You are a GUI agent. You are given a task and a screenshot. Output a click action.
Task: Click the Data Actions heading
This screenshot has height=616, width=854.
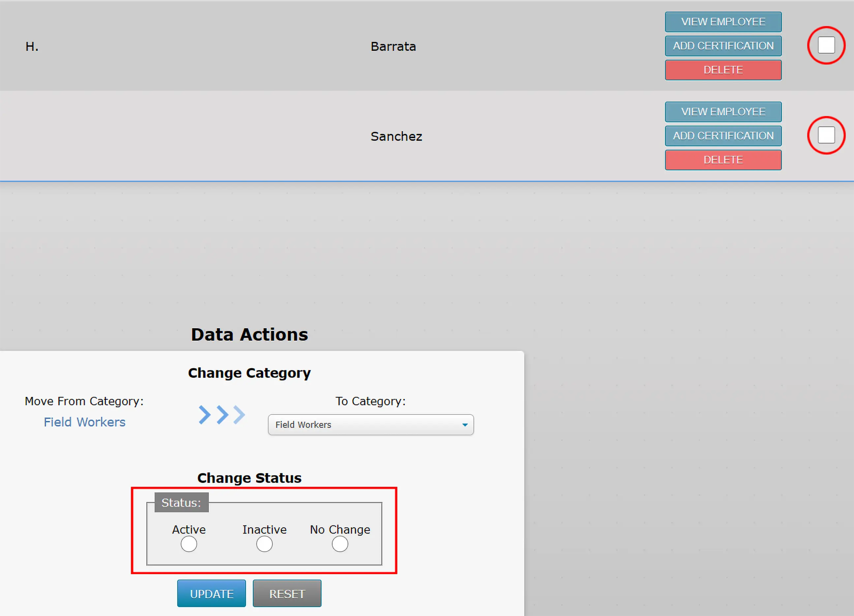coord(249,335)
